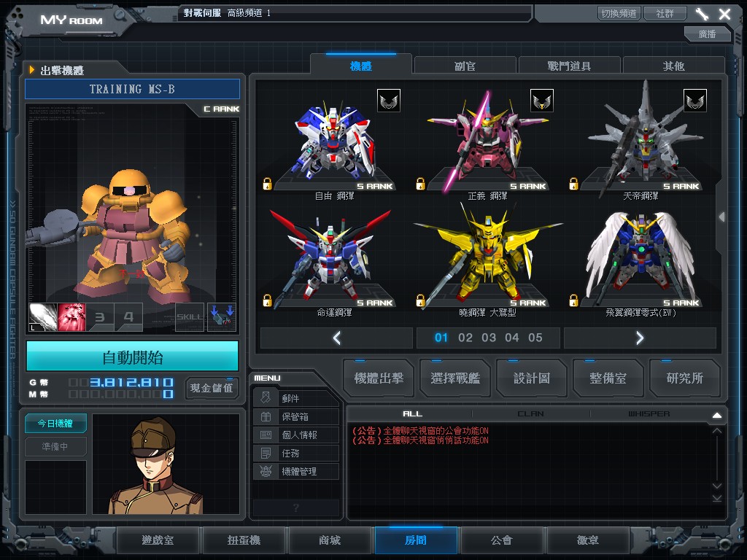The width and height of the screenshot is (747, 560).
Task: Switch to the 戰鬥道具 tab
Action: point(569,66)
